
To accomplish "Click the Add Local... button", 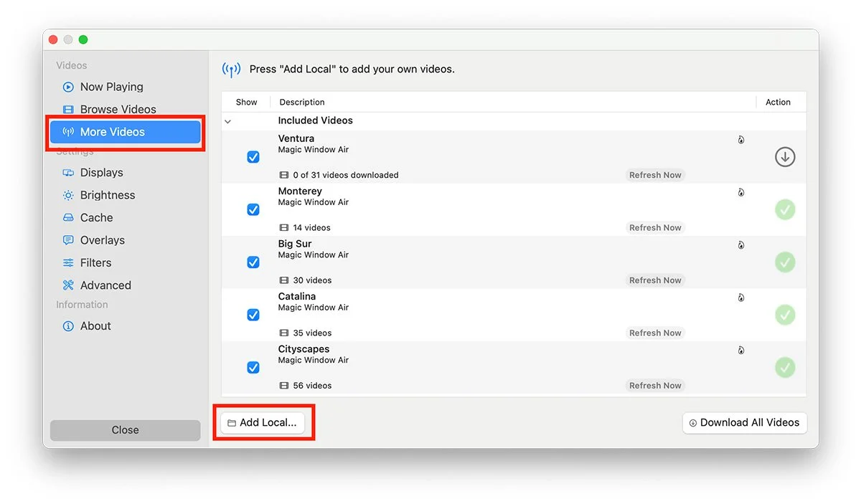I will [263, 422].
